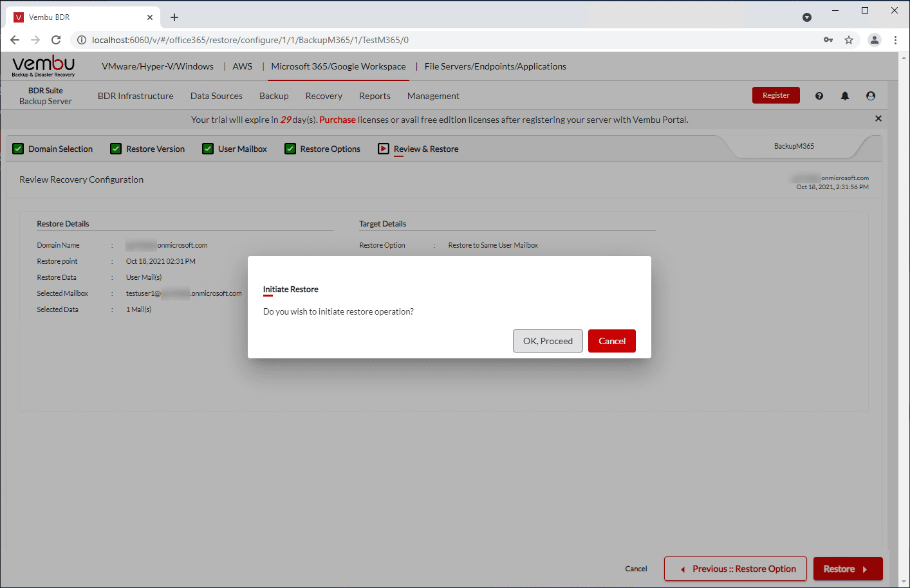Click the Register button
Viewport: 910px width, 588px height.
tap(776, 95)
